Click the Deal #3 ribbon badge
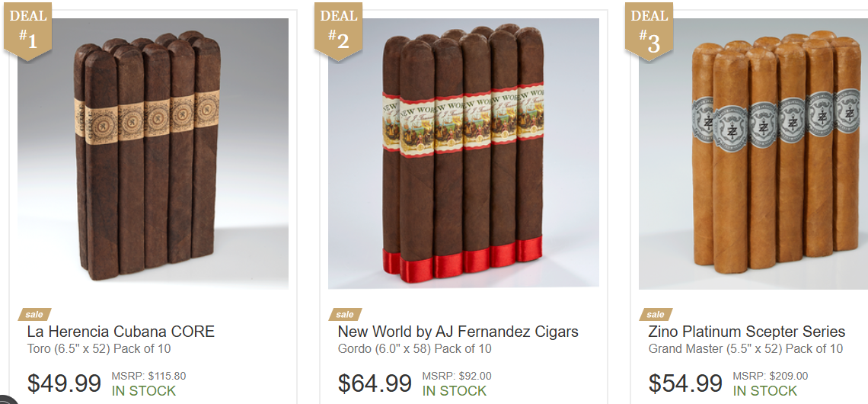The image size is (868, 404). [x=649, y=30]
